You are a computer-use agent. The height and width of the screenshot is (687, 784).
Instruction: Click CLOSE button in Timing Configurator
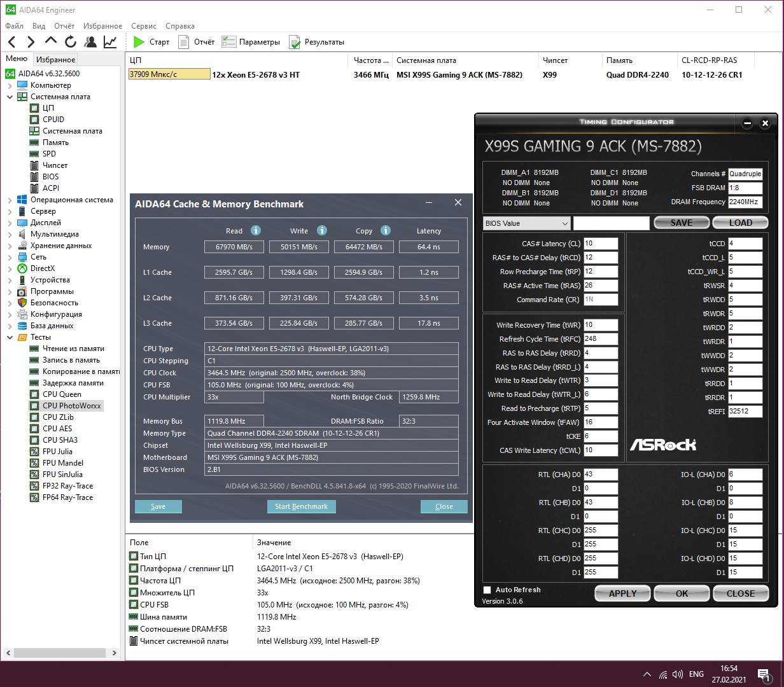(x=741, y=593)
